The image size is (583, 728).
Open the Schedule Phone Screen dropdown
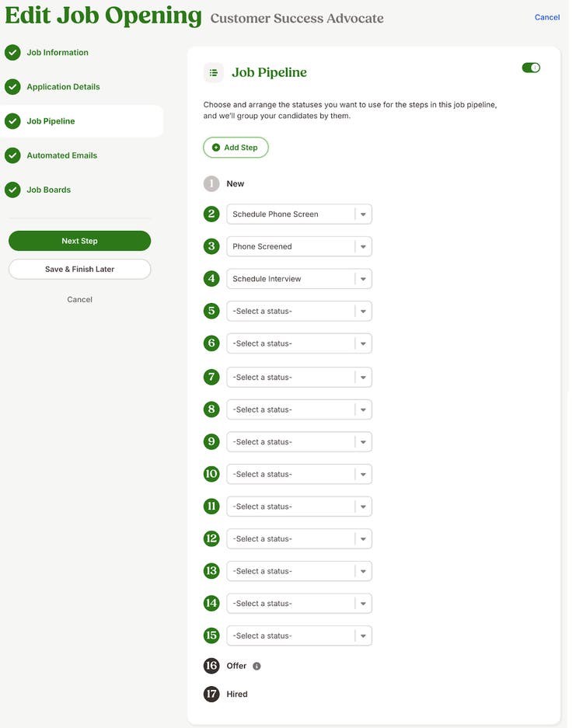coord(299,214)
